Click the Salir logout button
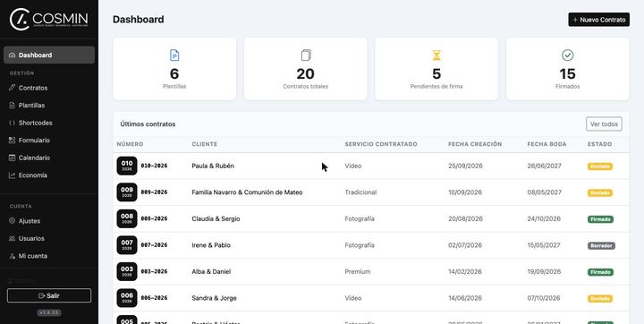Viewport: 644px width, 324px height. click(x=49, y=295)
